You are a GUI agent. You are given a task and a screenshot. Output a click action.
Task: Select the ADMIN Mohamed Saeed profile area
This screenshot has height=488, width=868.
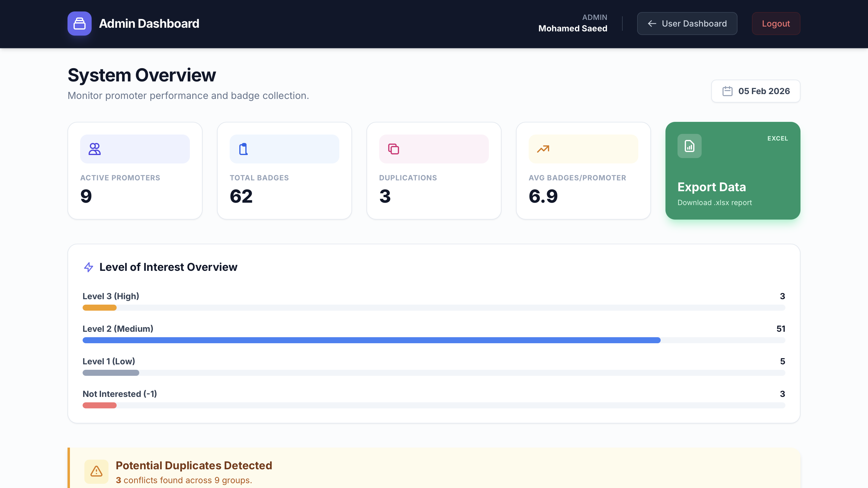click(573, 23)
